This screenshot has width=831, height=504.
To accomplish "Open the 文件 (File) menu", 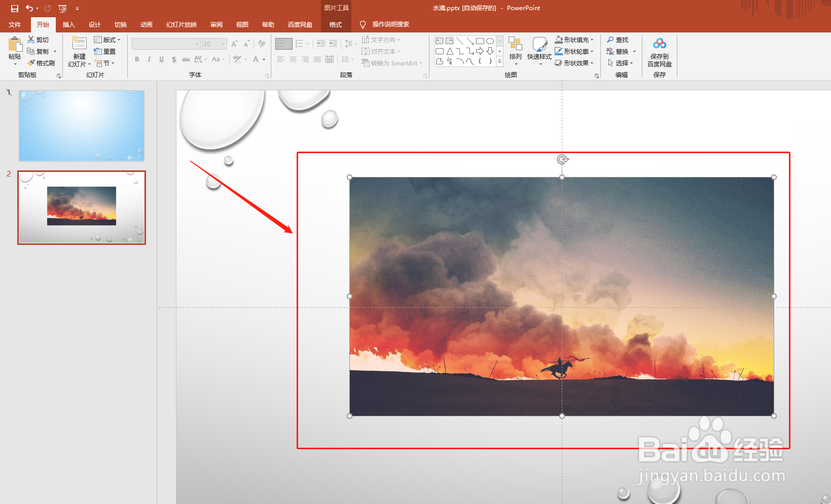I will [x=15, y=24].
